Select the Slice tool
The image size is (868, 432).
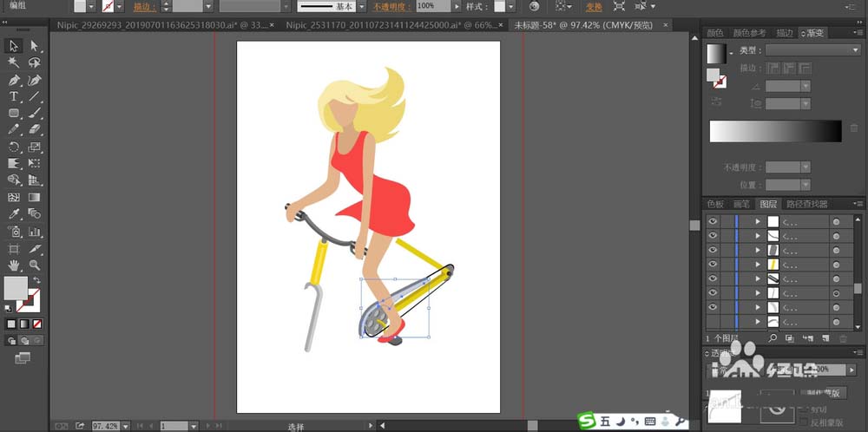tap(35, 249)
